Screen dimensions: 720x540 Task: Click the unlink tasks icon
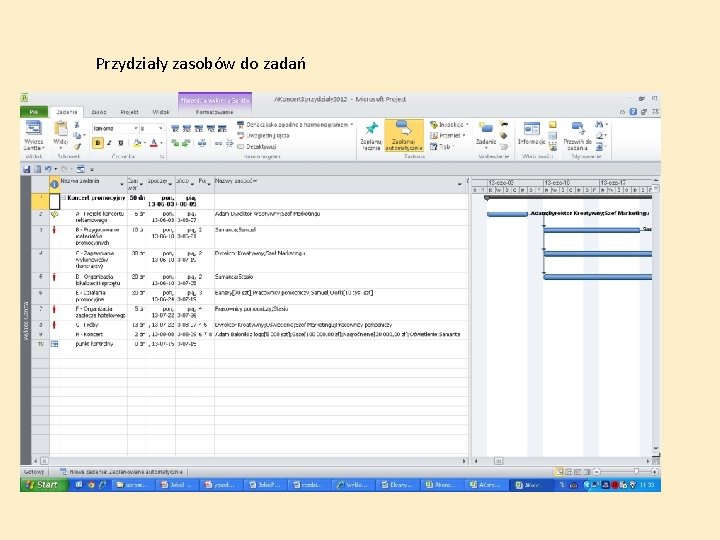point(230,143)
